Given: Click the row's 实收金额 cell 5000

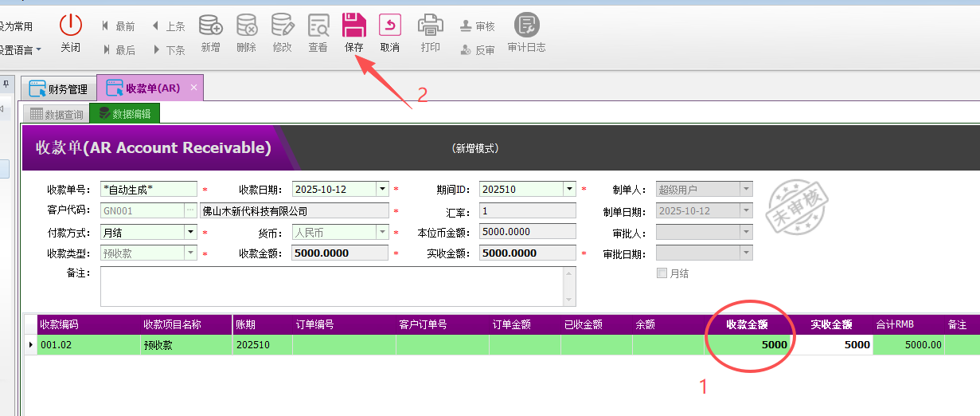Looking at the screenshot, I should click(832, 345).
